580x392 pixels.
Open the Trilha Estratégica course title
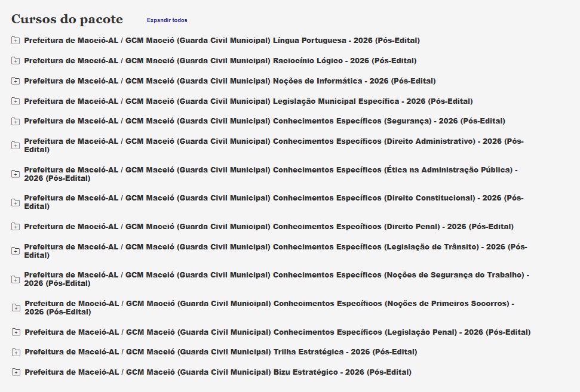(220, 352)
